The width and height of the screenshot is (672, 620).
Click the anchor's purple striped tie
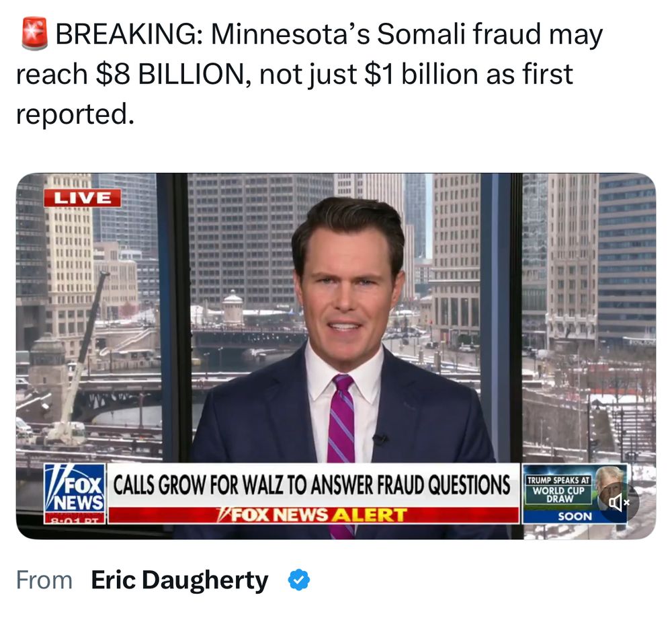coord(342,433)
